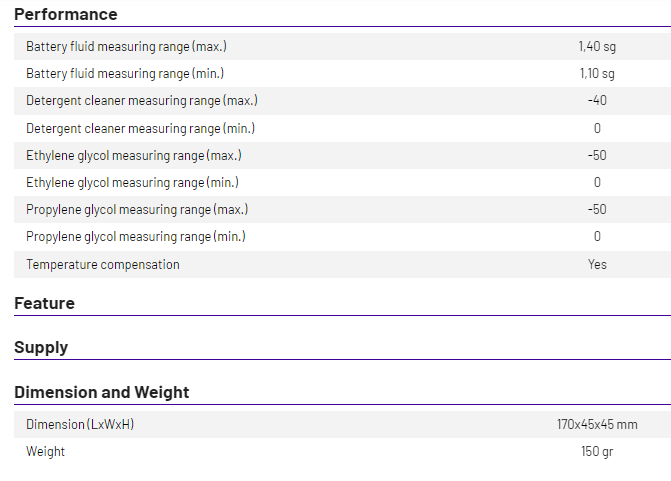The height and width of the screenshot is (481, 671).
Task: Expand the Feature section heading
Action: [x=45, y=303]
